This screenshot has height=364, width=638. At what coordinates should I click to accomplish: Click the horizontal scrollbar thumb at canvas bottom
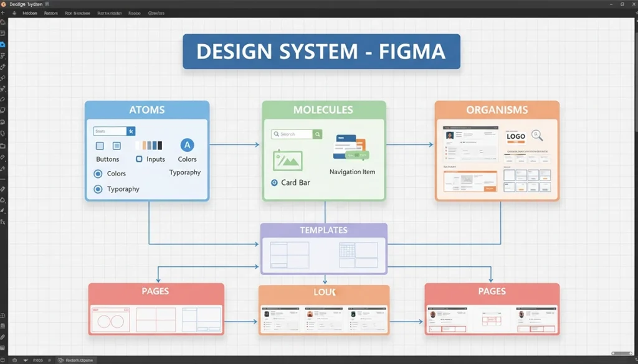(x=622, y=353)
